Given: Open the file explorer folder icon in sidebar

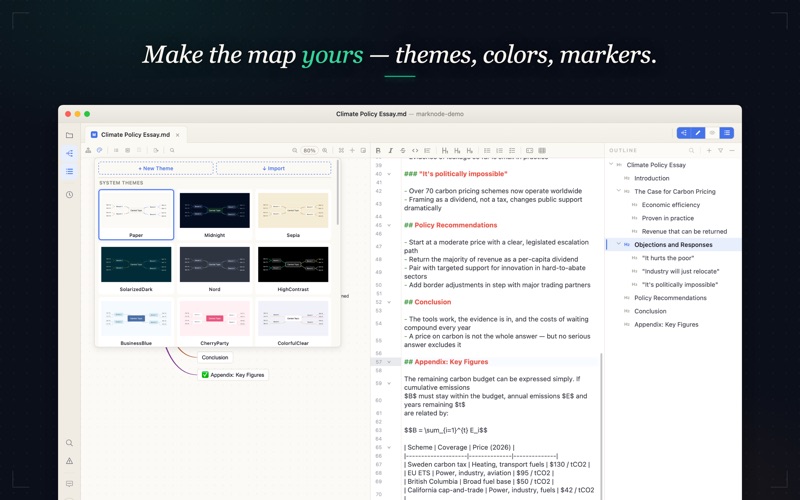Looking at the screenshot, I should point(69,135).
